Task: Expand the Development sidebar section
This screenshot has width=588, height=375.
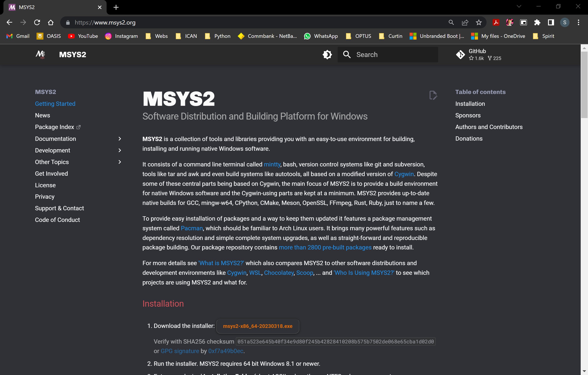Action: [x=120, y=150]
